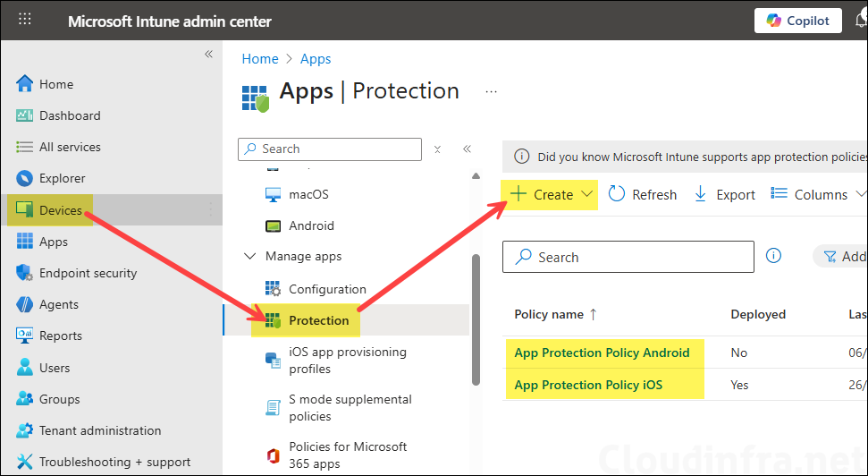Click the Dashboard chart icon

pyautogui.click(x=24, y=115)
